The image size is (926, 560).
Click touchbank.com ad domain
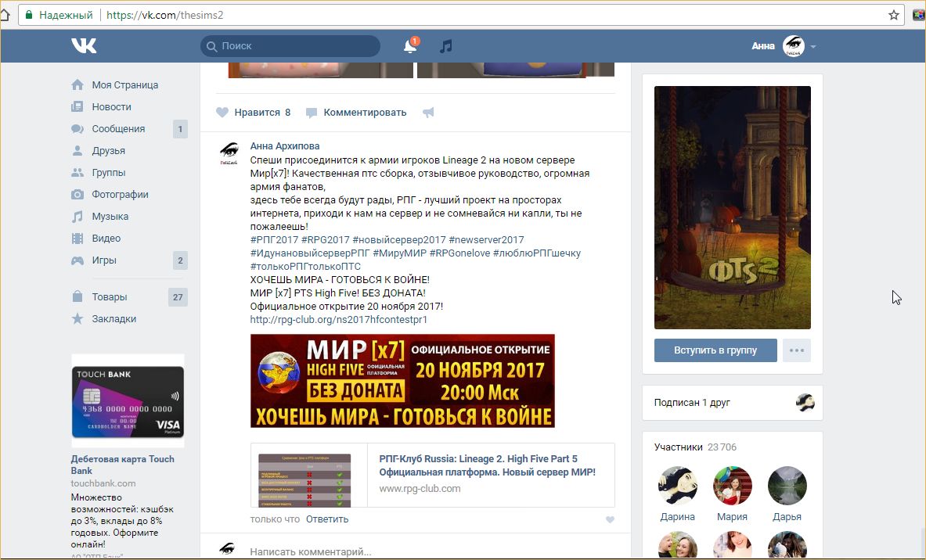103,483
